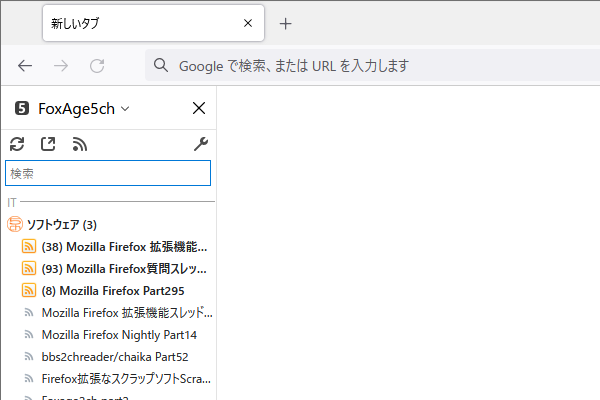This screenshot has width=600, height=400.
Task: Click the ソフトウェア board icon
Action: pyautogui.click(x=15, y=224)
